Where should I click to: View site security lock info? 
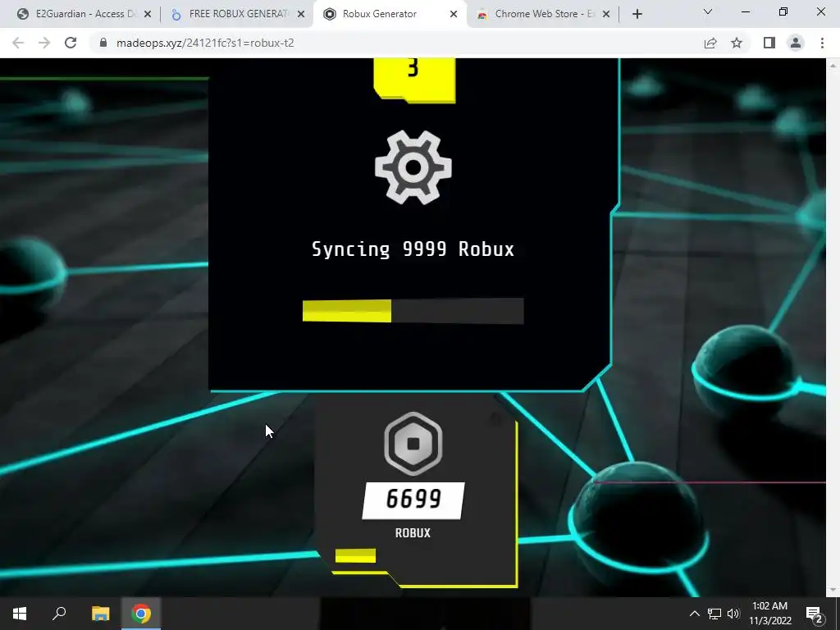pyautogui.click(x=103, y=43)
